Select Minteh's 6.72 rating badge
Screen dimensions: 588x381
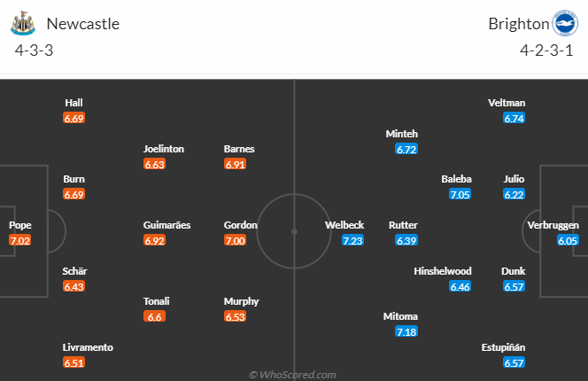[406, 149]
